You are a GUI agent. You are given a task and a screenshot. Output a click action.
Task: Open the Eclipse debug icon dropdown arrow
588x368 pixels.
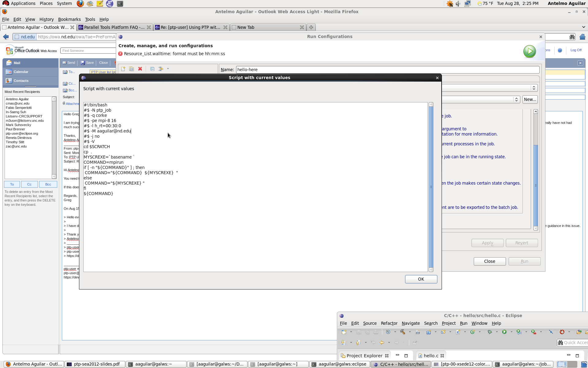point(497,332)
